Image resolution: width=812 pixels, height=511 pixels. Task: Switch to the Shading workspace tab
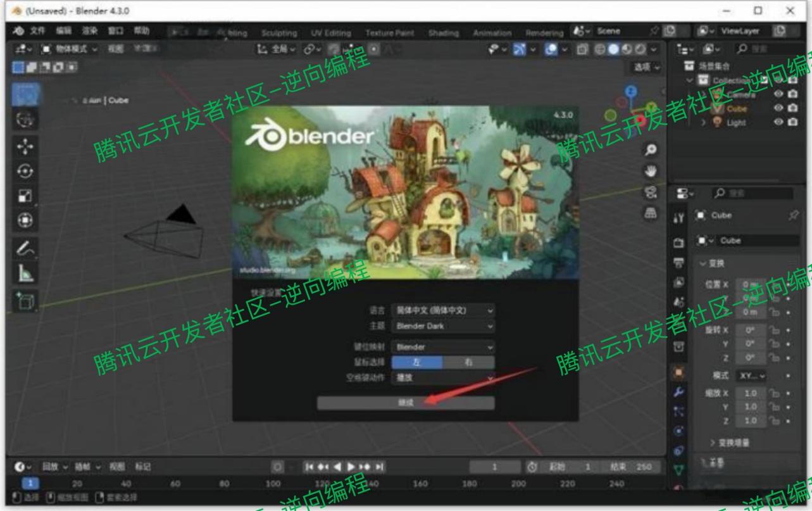click(442, 33)
